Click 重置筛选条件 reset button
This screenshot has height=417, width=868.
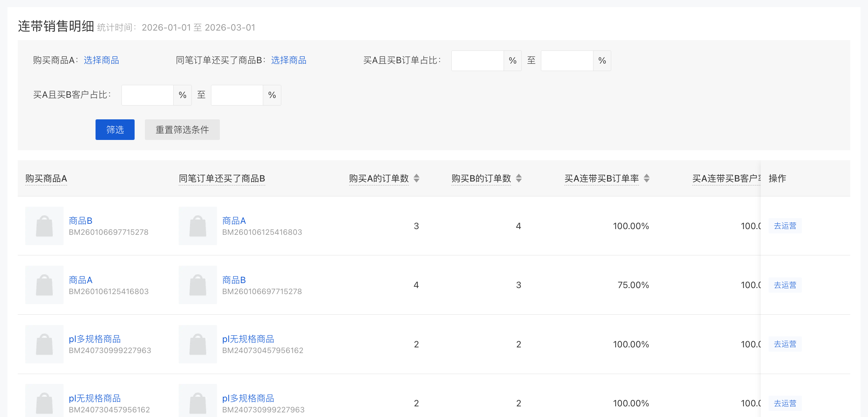pos(182,130)
